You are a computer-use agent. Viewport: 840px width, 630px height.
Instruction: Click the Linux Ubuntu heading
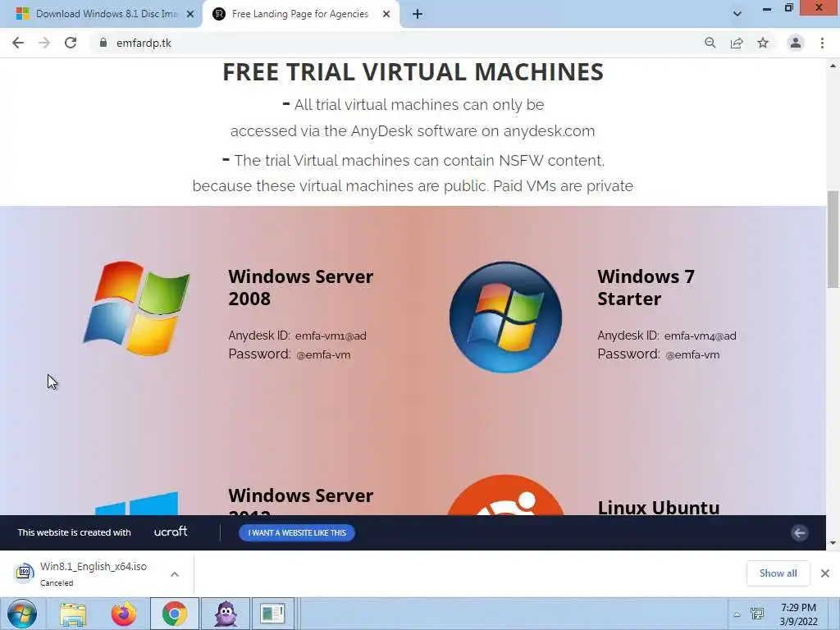click(659, 507)
